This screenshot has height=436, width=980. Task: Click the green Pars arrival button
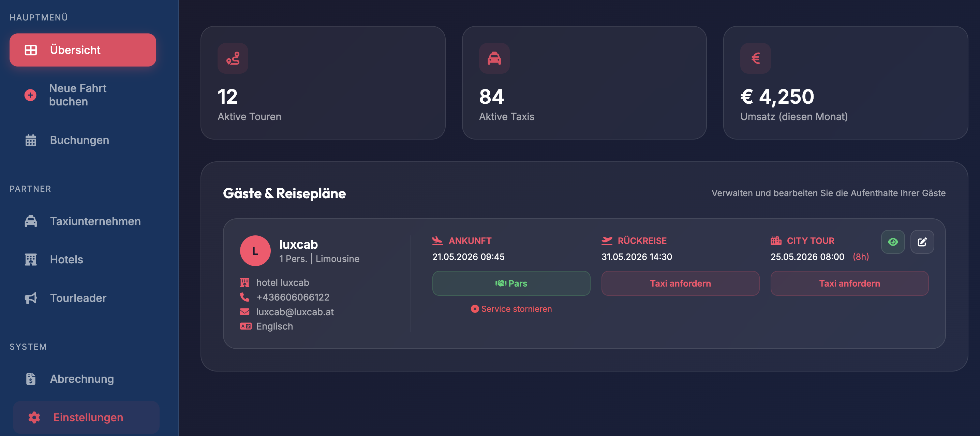[511, 283]
